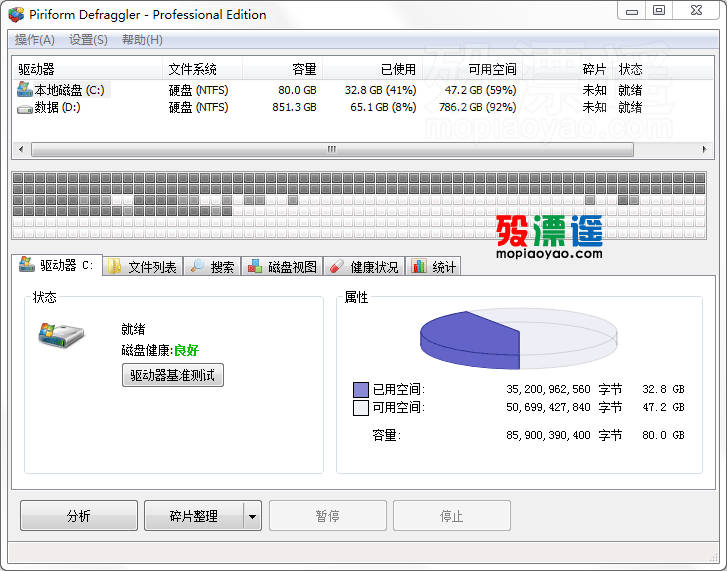Click the 暂停 button
The width and height of the screenshot is (727, 571).
point(328,515)
